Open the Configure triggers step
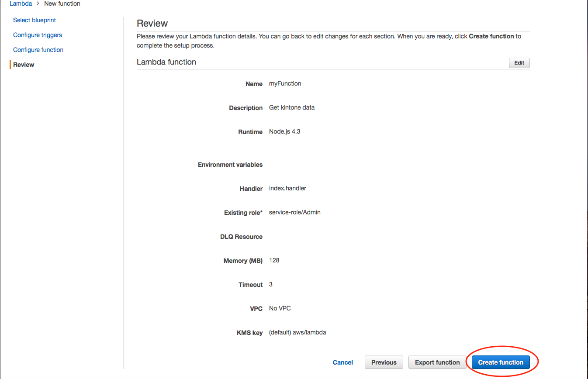Screen dimensions: 588x379 click(x=38, y=35)
